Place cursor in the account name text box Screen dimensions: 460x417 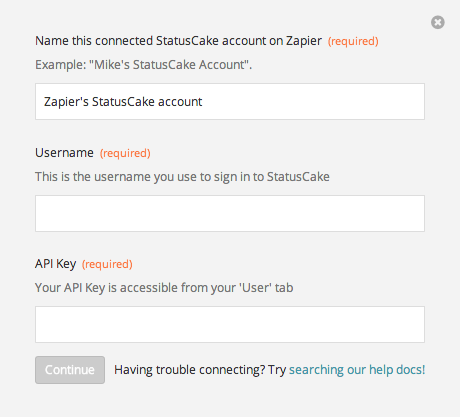[x=230, y=101]
